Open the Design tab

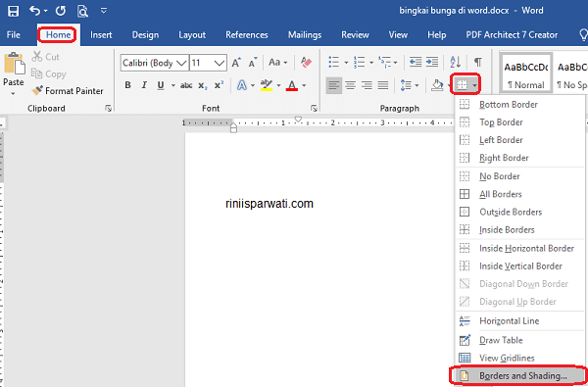coord(145,35)
